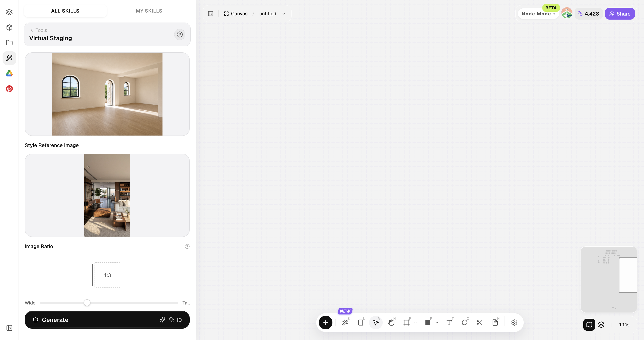Open Virtual Staging help question icon

(180, 34)
